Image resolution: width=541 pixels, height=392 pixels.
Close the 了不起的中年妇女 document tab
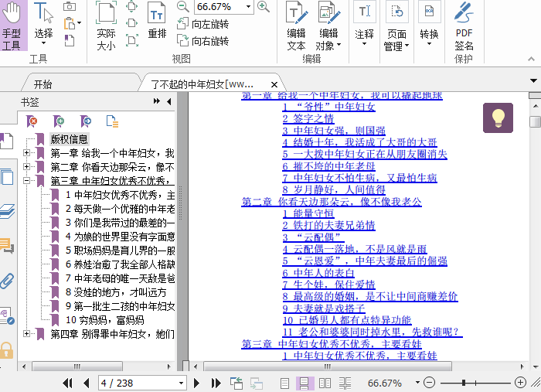pos(274,84)
